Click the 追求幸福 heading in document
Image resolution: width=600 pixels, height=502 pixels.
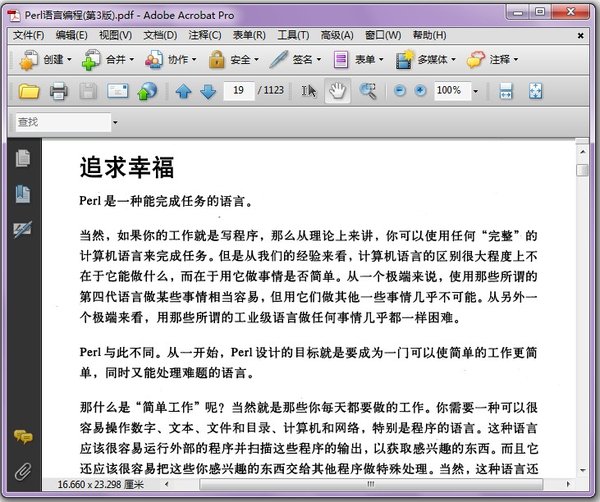pos(127,167)
